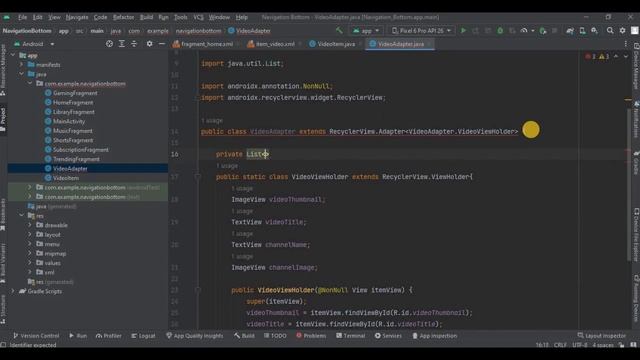Open the Problems tool window

pyautogui.click(x=311, y=336)
